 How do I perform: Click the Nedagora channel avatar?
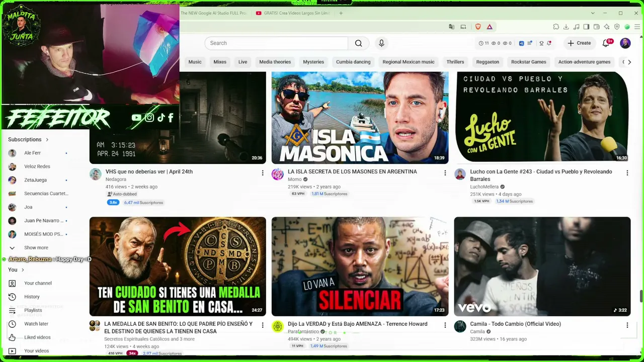[x=95, y=174]
